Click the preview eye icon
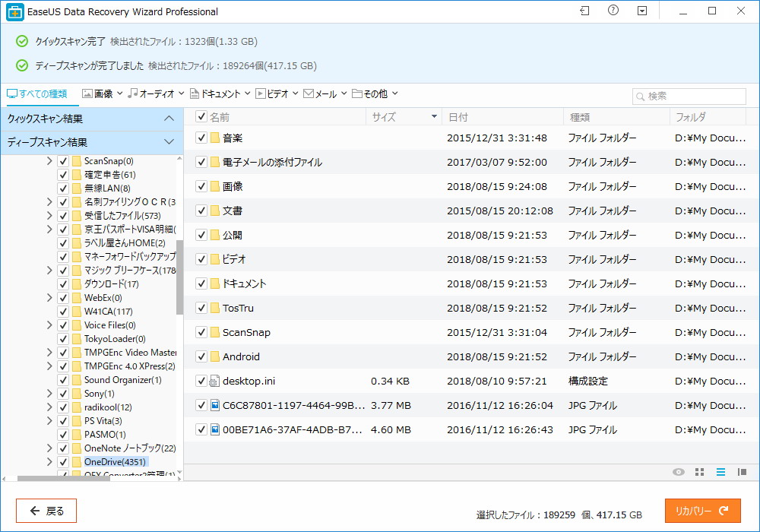This screenshot has height=532, width=760. [x=679, y=472]
